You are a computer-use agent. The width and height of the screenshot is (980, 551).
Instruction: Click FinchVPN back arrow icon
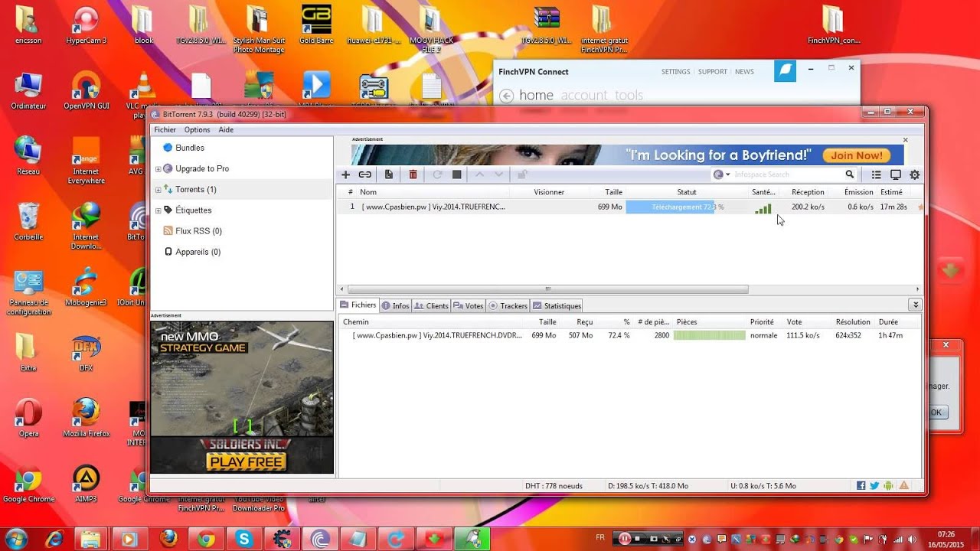(506, 96)
